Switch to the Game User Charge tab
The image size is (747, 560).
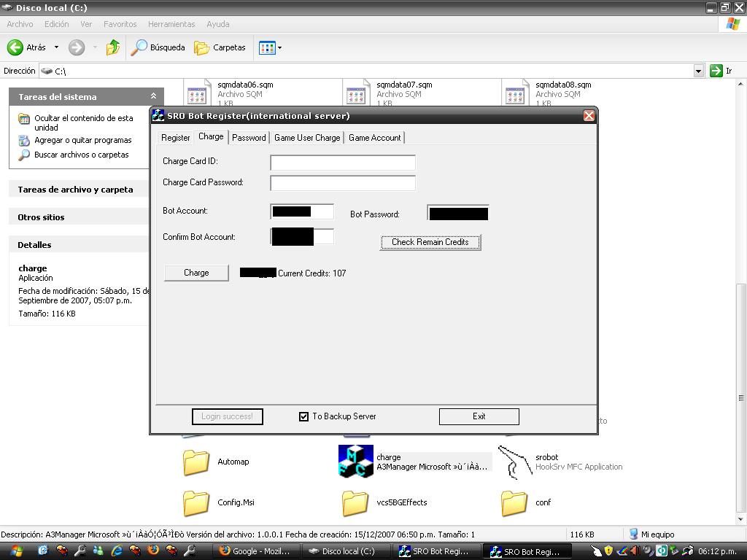(x=306, y=138)
